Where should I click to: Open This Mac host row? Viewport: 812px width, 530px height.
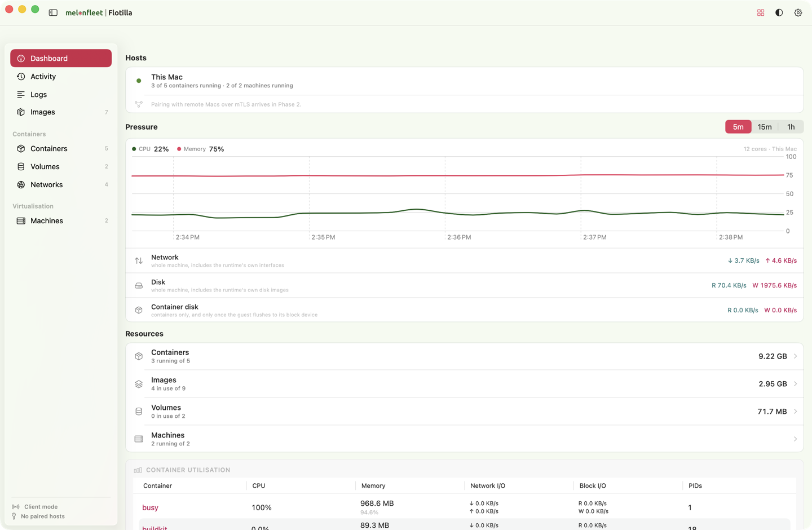pyautogui.click(x=464, y=81)
